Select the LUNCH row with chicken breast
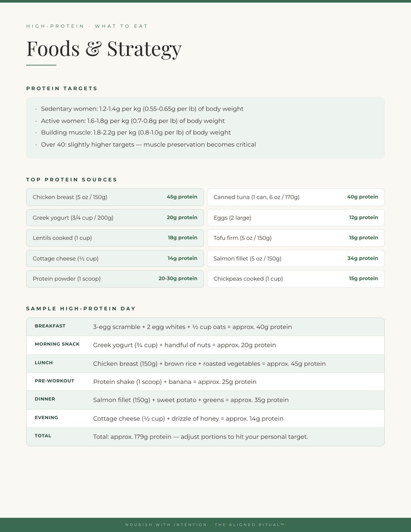 point(206,363)
